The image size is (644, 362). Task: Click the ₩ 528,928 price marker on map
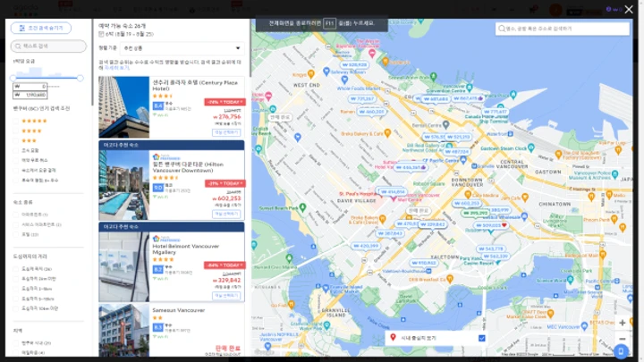point(354,65)
